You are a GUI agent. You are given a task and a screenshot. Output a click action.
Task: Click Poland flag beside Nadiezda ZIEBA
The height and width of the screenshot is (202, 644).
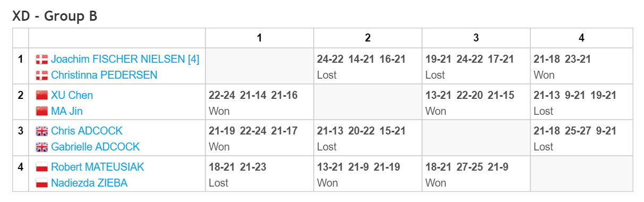click(41, 183)
